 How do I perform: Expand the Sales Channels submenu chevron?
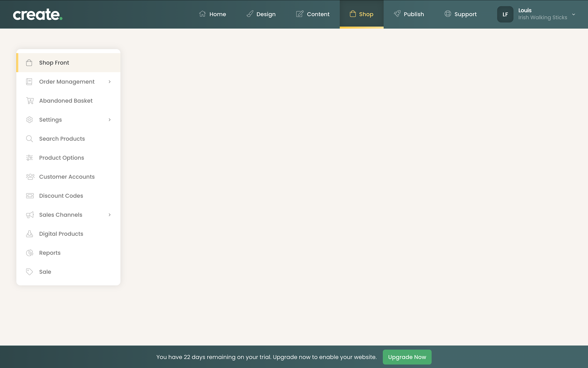pos(110,215)
